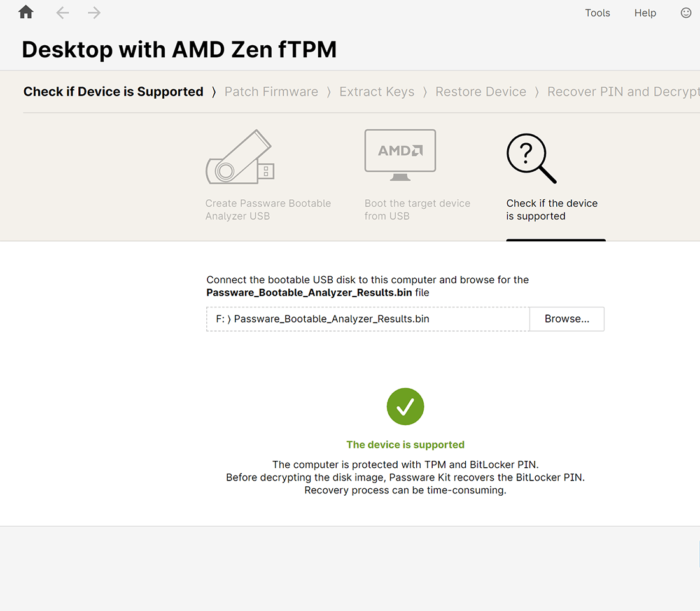Go back with the left arrow
This screenshot has height=611, width=700.
pyautogui.click(x=62, y=13)
